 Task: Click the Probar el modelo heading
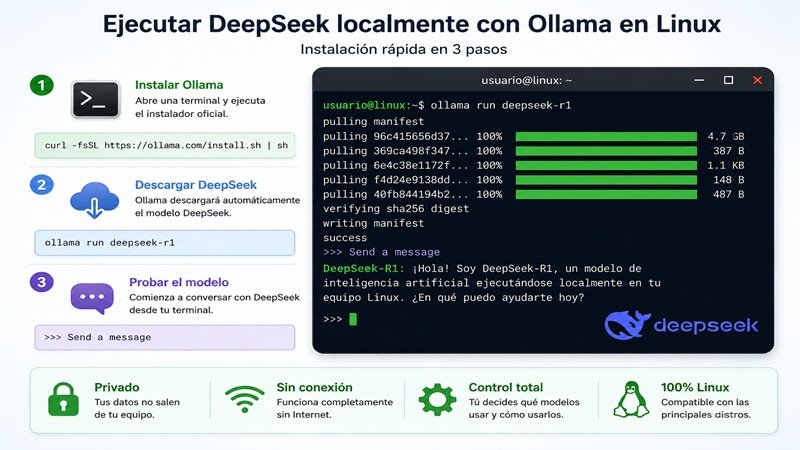tap(179, 282)
